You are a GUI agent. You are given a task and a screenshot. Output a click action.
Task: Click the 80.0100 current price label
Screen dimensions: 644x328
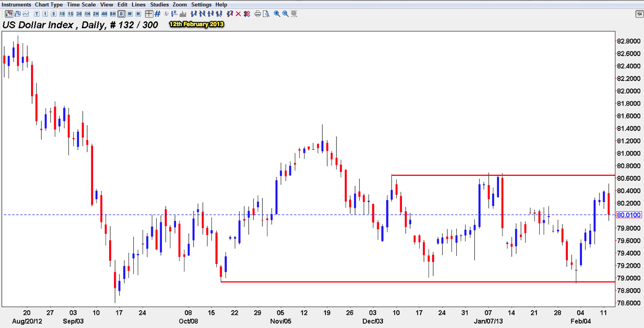pos(628,215)
